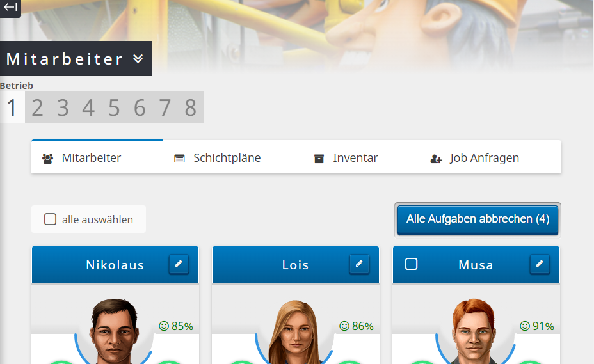Switch to Betrieb number 8

pos(190,107)
